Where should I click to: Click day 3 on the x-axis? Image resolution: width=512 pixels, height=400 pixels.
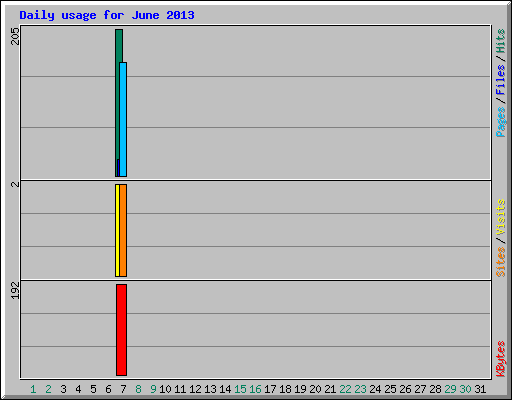(63, 389)
